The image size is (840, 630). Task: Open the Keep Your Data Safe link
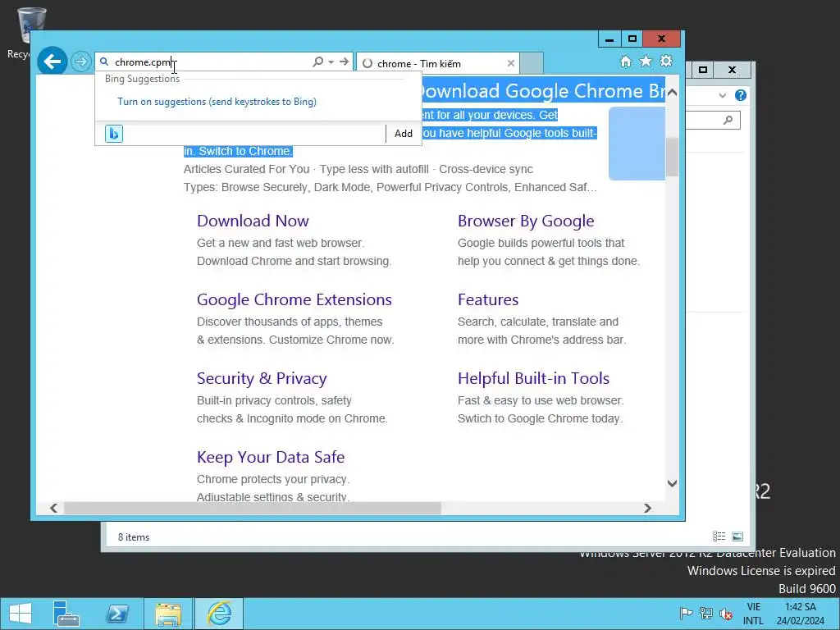[271, 457]
